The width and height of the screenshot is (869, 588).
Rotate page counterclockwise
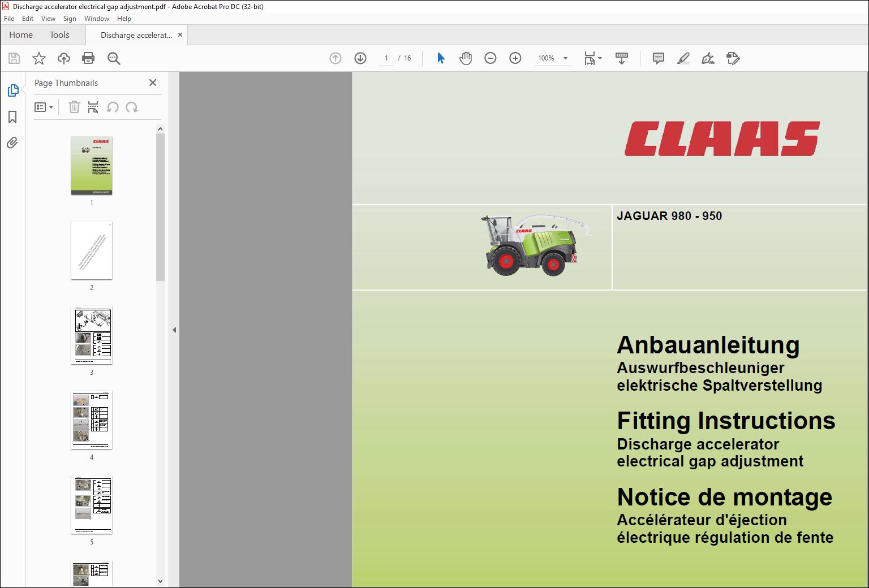pos(113,107)
